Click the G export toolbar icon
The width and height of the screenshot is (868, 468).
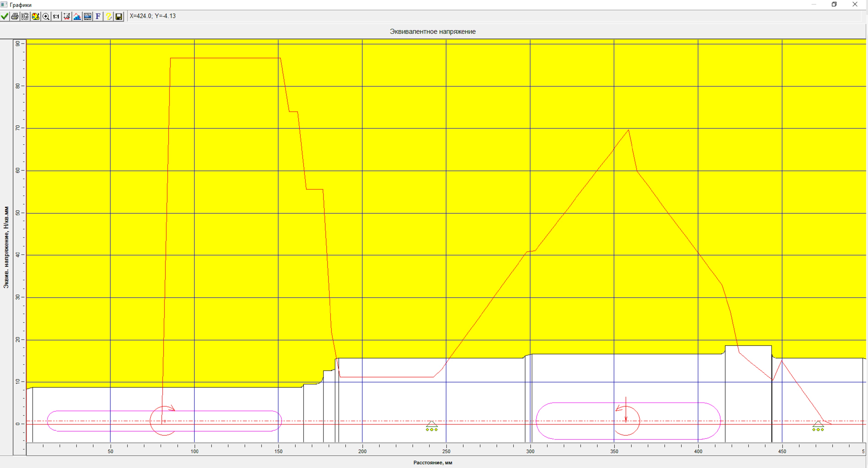tap(25, 16)
